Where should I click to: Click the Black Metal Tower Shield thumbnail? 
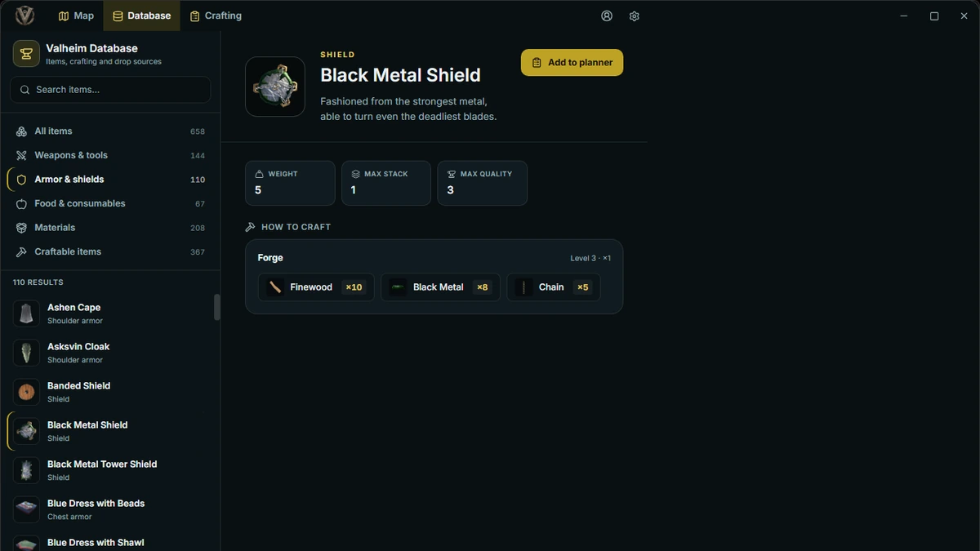coord(26,470)
